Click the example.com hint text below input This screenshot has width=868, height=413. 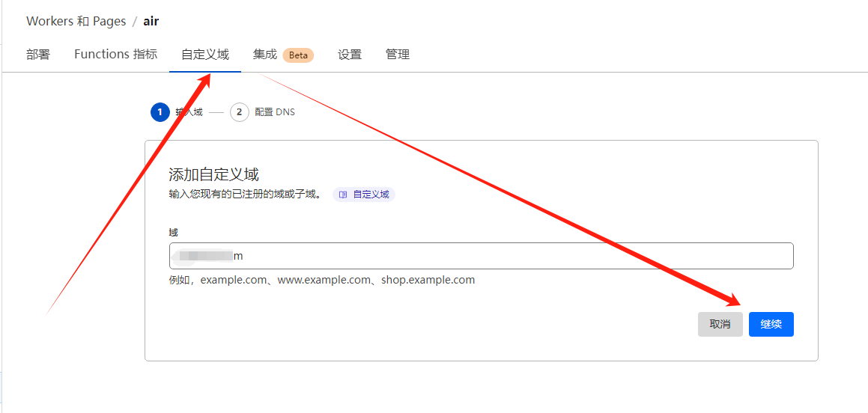[322, 280]
